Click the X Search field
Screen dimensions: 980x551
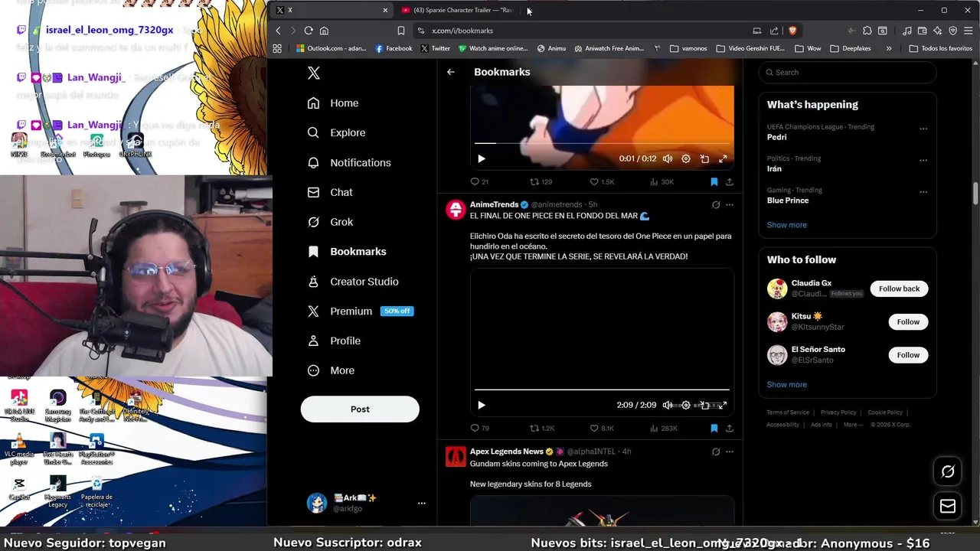848,72
